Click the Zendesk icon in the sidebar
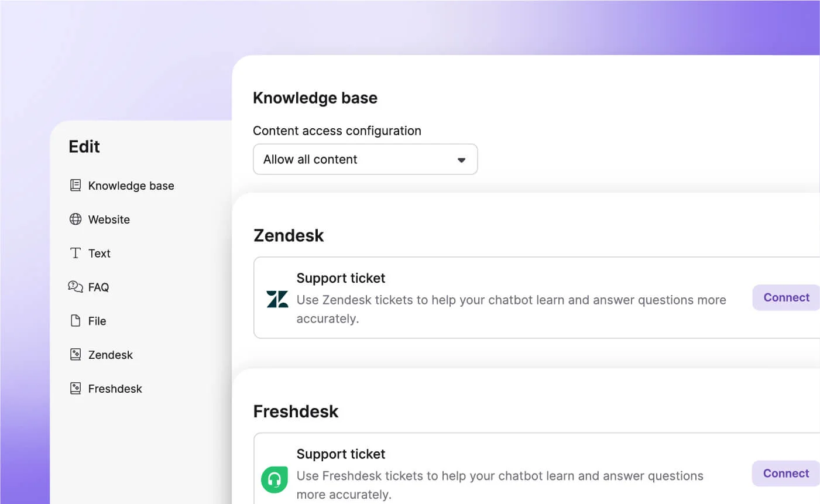Screen dimensions: 820x504 76,354
